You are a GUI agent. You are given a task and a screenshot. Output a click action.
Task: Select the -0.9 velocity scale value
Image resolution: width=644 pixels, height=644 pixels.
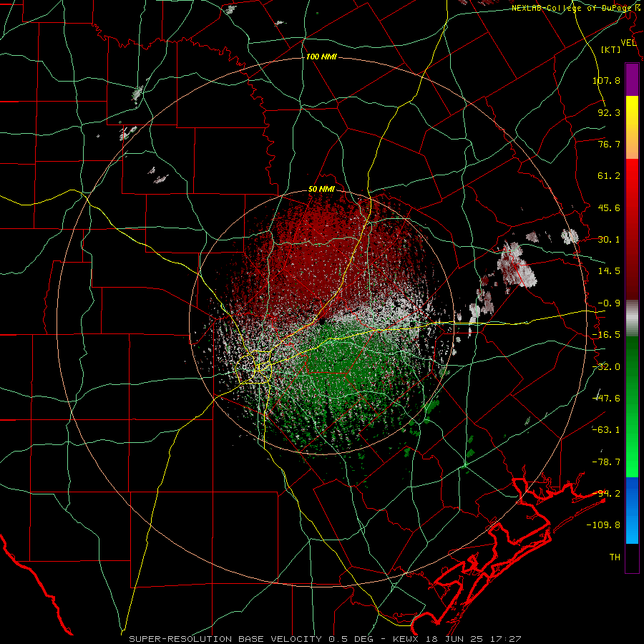(609, 303)
